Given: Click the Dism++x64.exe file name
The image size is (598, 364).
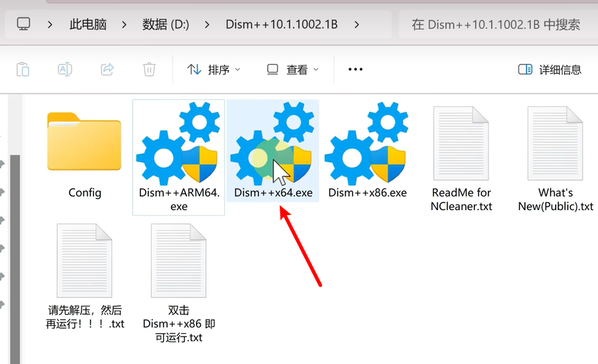Looking at the screenshot, I should [x=273, y=193].
